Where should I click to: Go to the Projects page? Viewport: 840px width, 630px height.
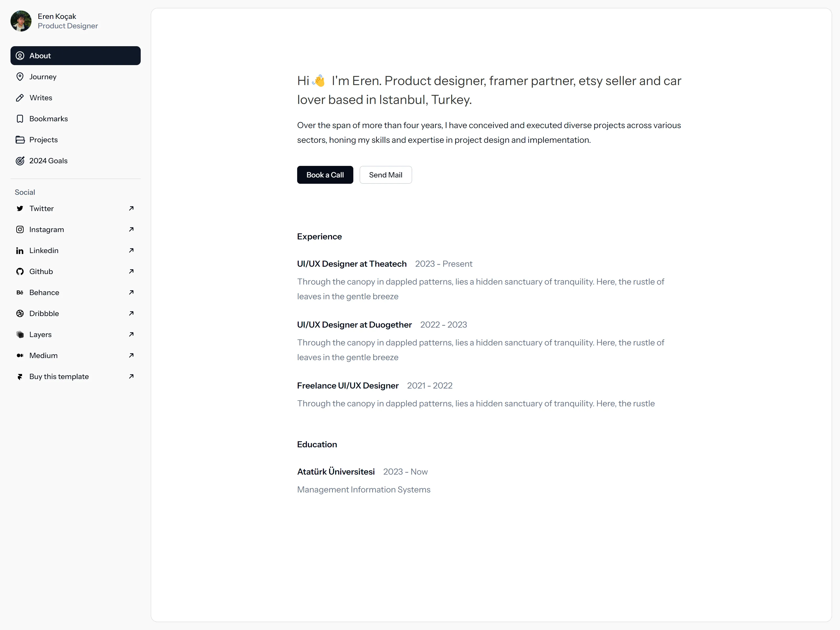[x=76, y=140]
